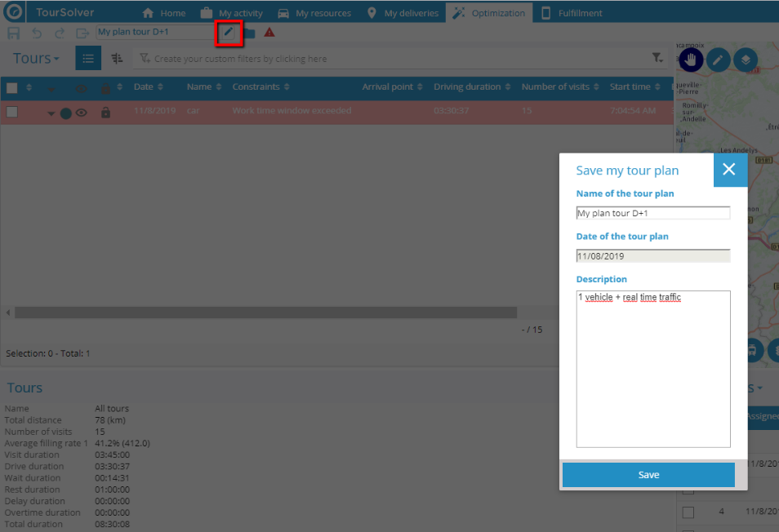
Task: Open the Tours dropdown menu
Action: [x=36, y=59]
